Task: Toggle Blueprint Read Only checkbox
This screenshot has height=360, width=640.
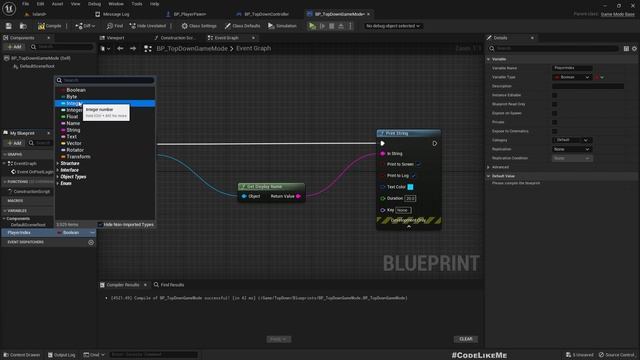Action: tap(554, 104)
